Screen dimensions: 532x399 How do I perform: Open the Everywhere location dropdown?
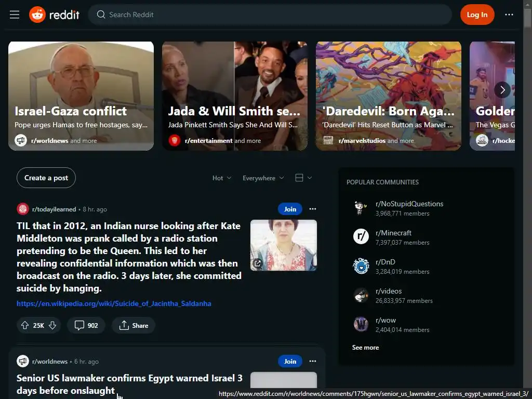pos(263,178)
